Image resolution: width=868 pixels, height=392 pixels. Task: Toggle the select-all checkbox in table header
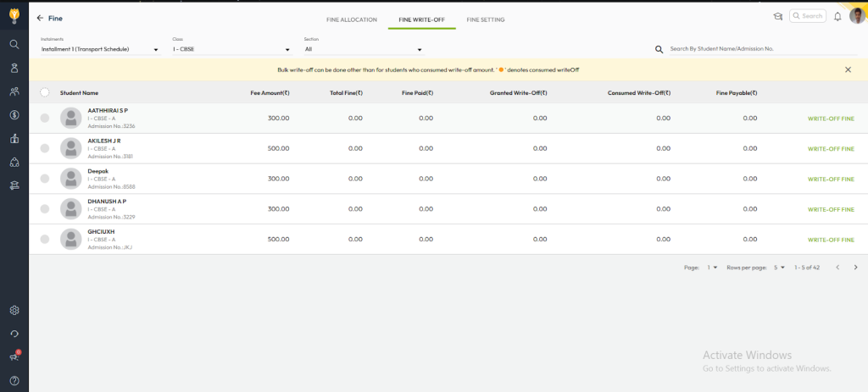(x=45, y=93)
